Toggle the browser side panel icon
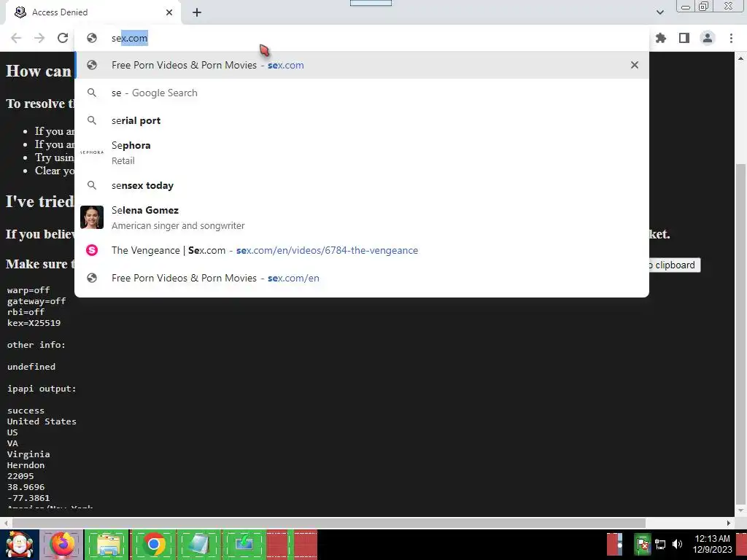This screenshot has height=560, width=747. point(684,38)
